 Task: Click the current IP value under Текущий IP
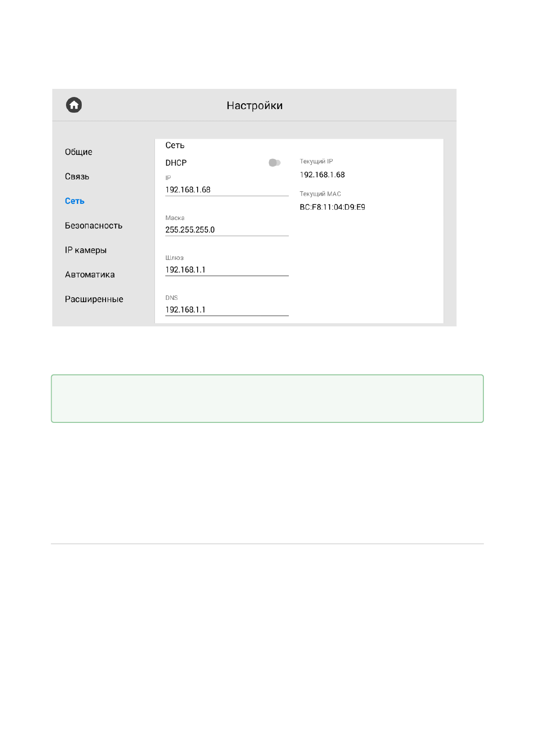tap(322, 175)
